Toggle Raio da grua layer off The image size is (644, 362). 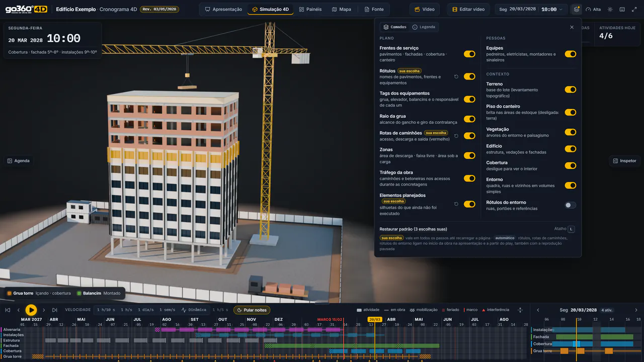[469, 119]
